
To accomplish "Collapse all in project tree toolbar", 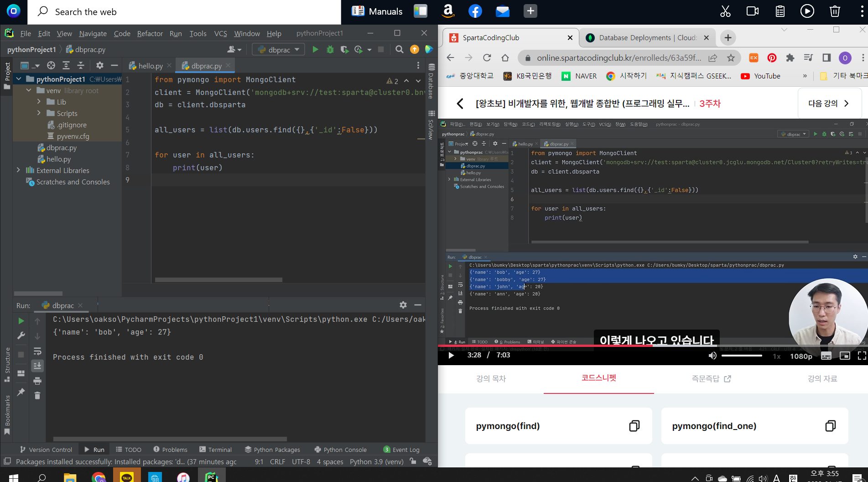I will pos(81,65).
